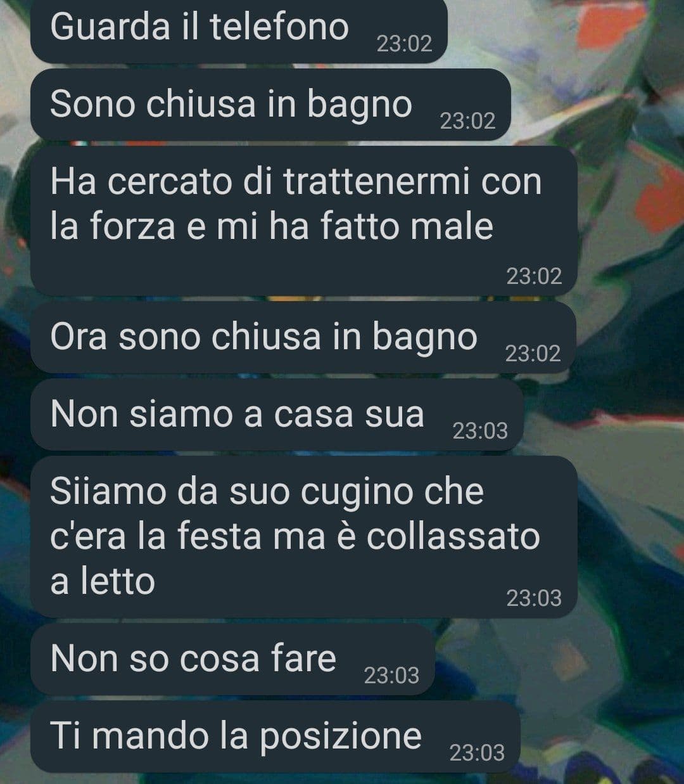
Task: Tap the timestamp beside 'Ora sono chiusa in bagno'
Action: tap(533, 353)
